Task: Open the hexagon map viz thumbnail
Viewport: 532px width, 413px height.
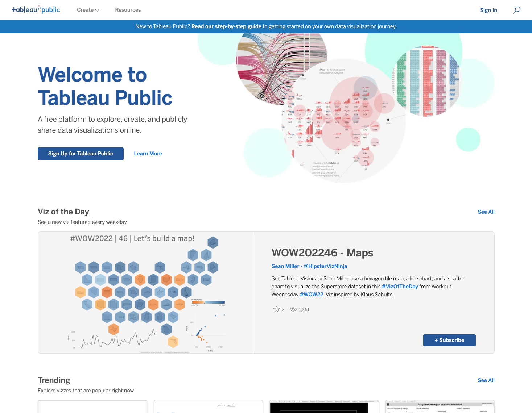Action: tap(145, 293)
